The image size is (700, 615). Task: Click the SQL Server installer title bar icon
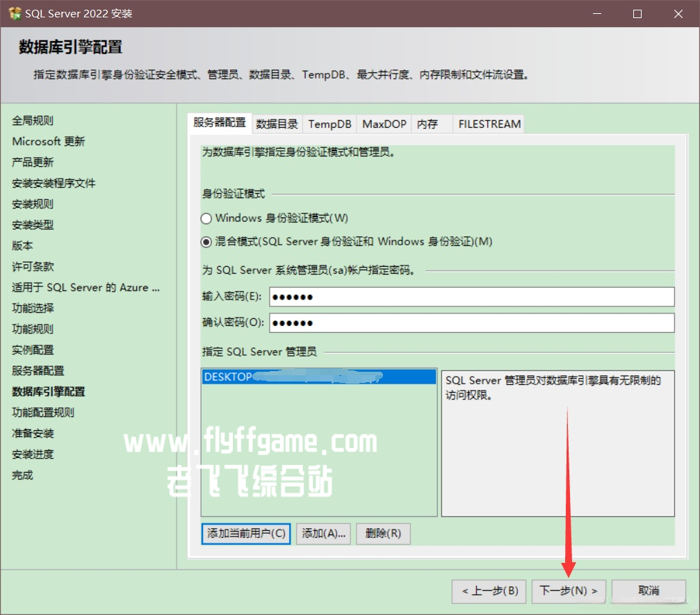coord(15,13)
